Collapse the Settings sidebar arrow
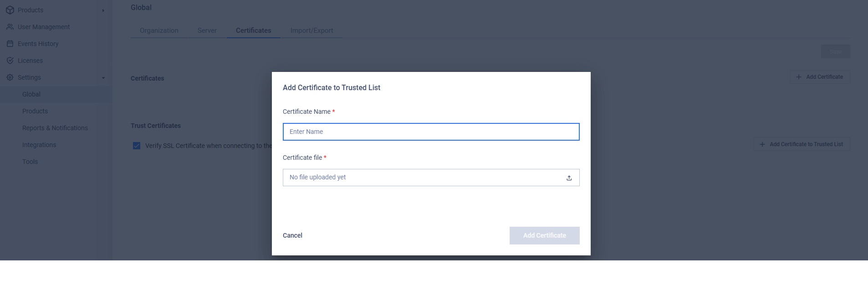This screenshot has height=295, width=868. [103, 78]
